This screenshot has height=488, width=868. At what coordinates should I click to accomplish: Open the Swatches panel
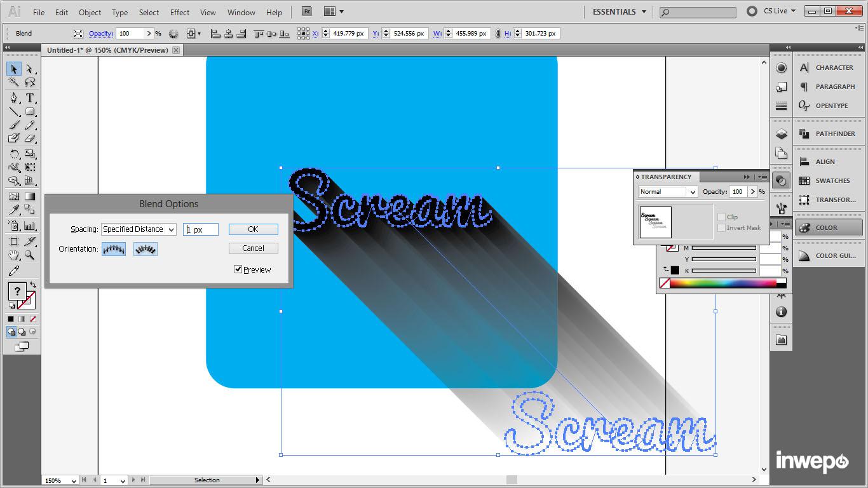828,181
